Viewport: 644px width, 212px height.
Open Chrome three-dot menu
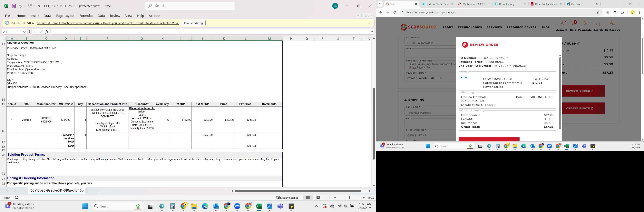(639, 12)
